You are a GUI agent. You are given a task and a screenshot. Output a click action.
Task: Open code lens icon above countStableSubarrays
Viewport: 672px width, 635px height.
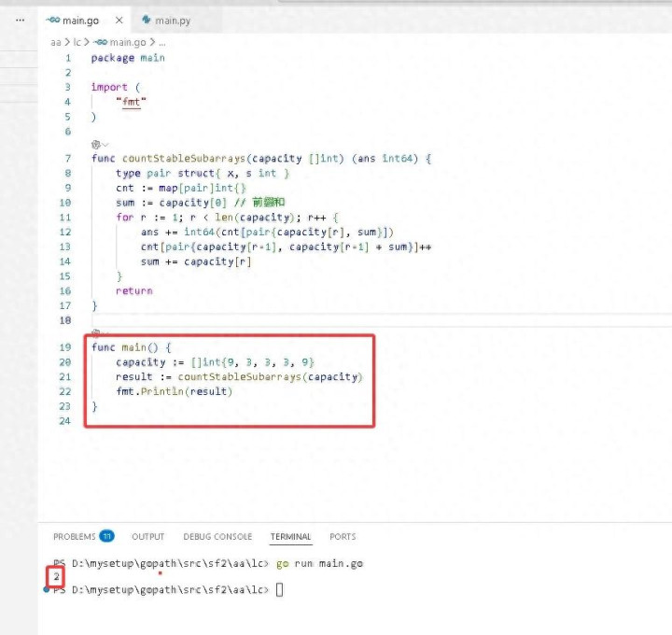tap(96, 145)
